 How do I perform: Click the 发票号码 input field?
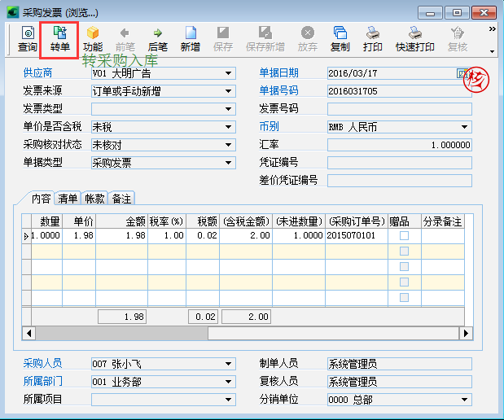pyautogui.click(x=400, y=109)
